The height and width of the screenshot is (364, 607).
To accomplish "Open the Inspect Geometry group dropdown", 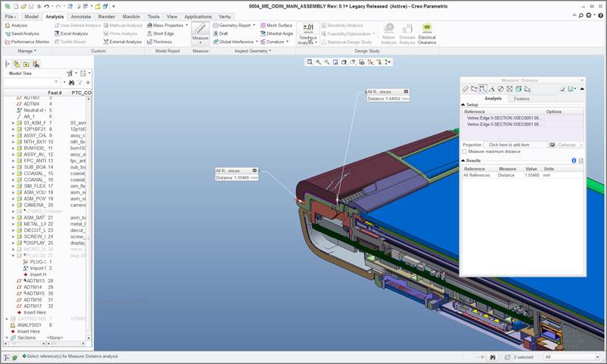I will click(253, 51).
